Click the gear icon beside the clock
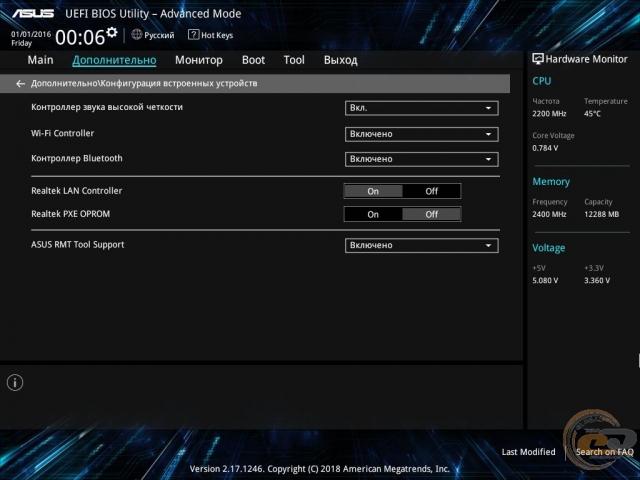The width and height of the screenshot is (640, 480). pyautogui.click(x=111, y=32)
